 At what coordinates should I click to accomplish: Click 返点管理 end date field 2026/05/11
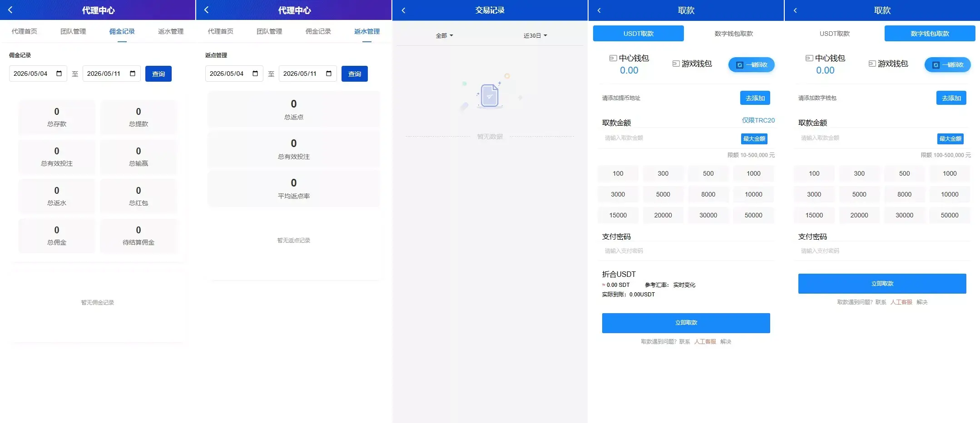[308, 74]
